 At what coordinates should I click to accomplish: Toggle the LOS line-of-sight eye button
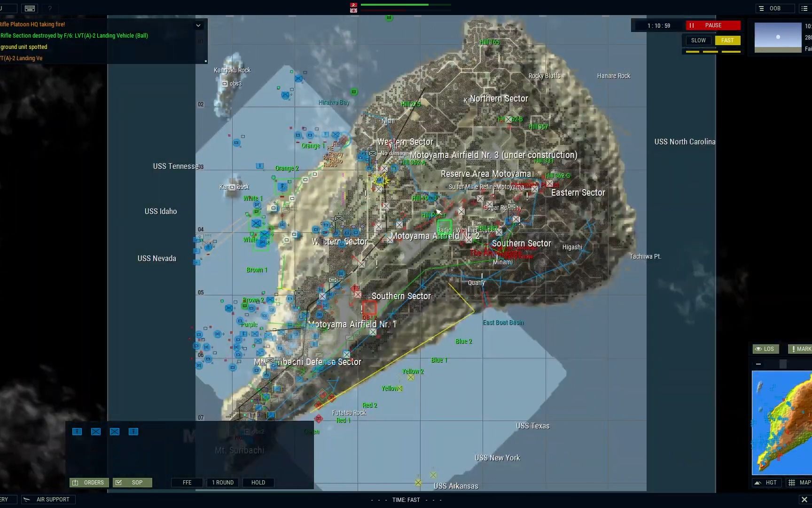pos(765,349)
